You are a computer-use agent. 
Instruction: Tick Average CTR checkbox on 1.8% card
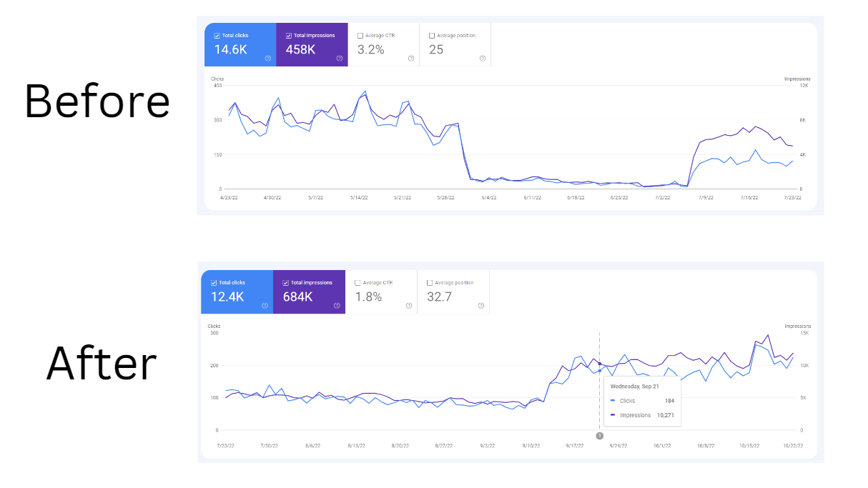(357, 282)
